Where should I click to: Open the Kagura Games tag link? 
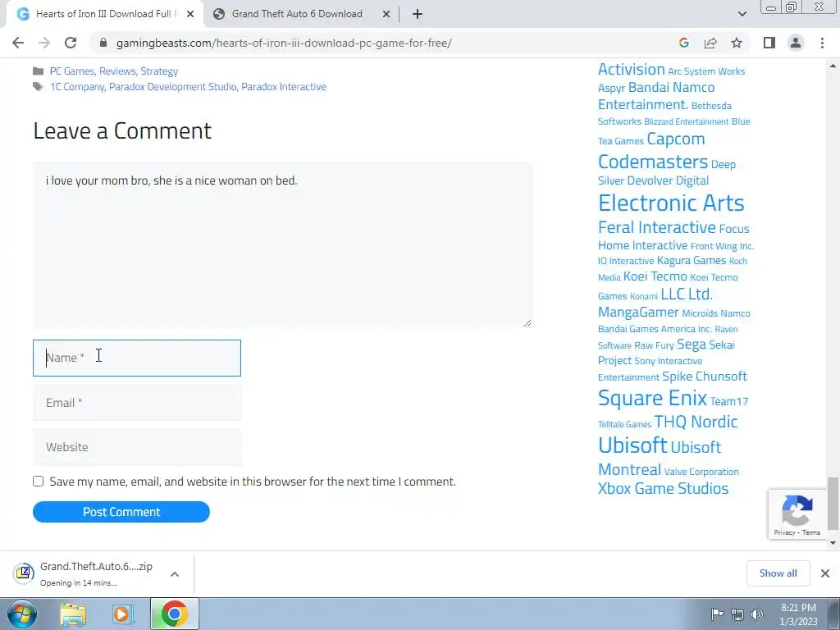click(691, 260)
